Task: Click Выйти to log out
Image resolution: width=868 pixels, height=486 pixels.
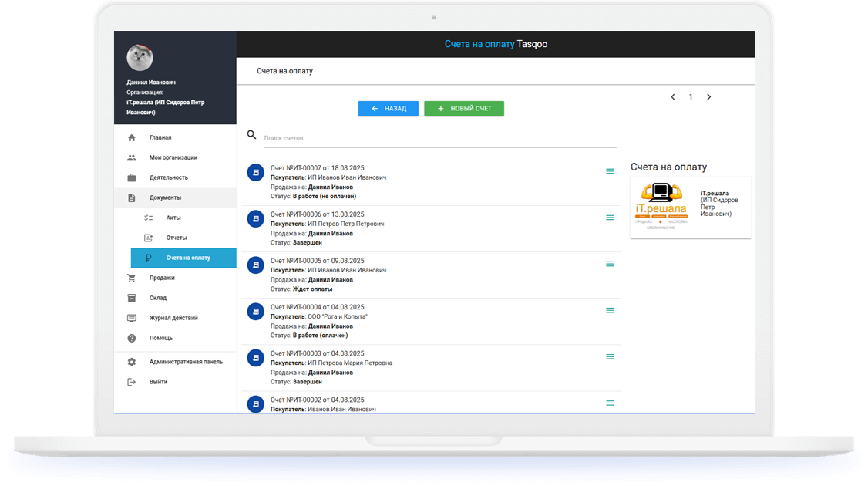Action: [175, 382]
